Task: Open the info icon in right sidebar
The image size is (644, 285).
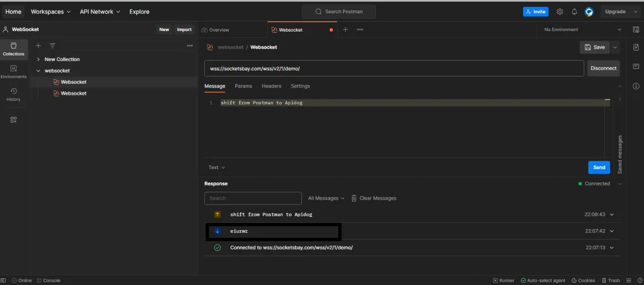Action: coord(636,86)
